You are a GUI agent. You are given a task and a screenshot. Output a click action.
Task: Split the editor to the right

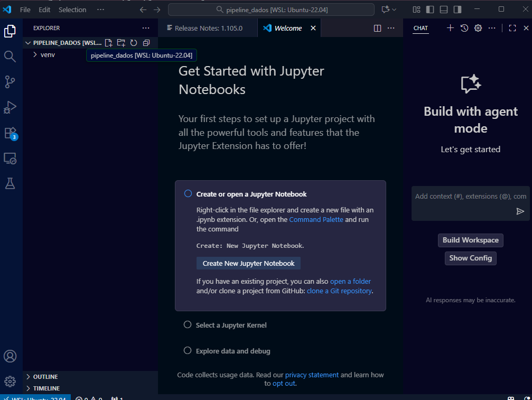click(377, 28)
